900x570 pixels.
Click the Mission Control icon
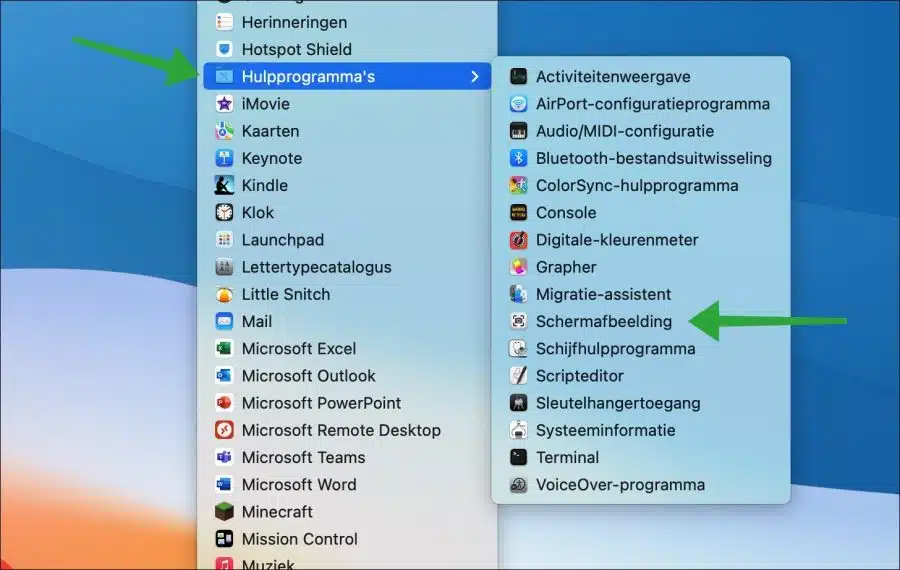point(224,538)
